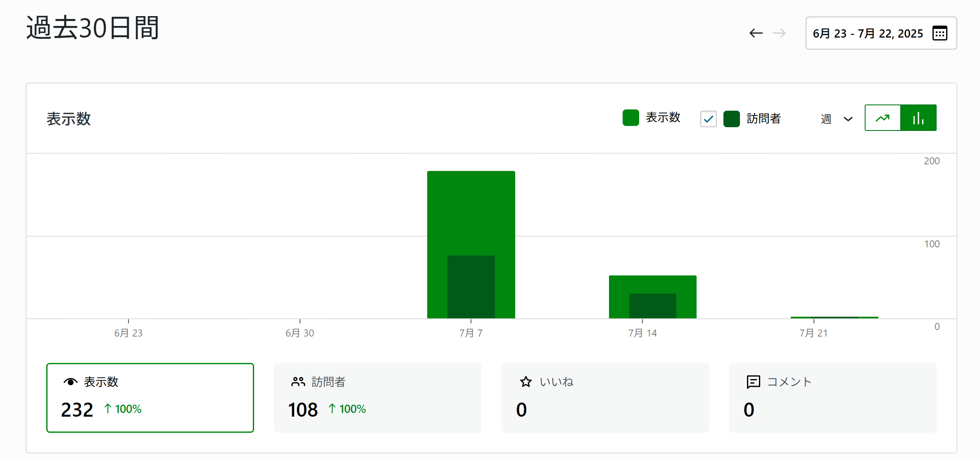Click the dark green 訪問者 legend swatch
The width and height of the screenshot is (980, 460).
point(731,119)
